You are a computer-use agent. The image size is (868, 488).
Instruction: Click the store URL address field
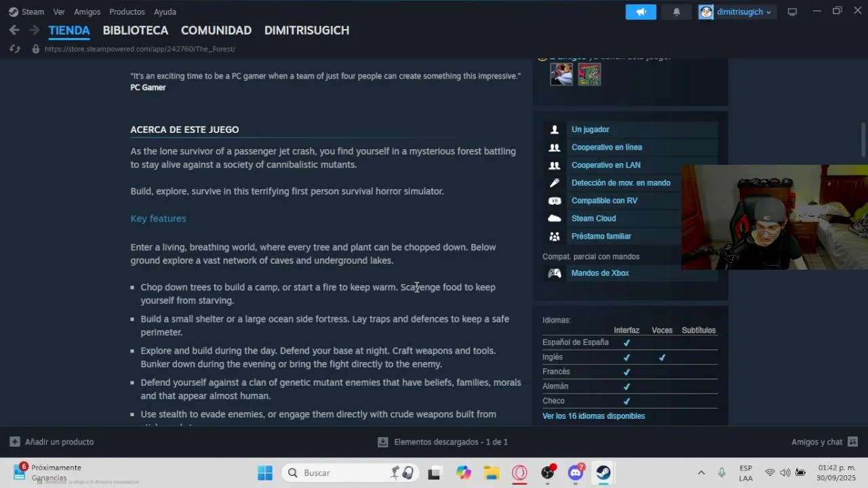pos(140,49)
